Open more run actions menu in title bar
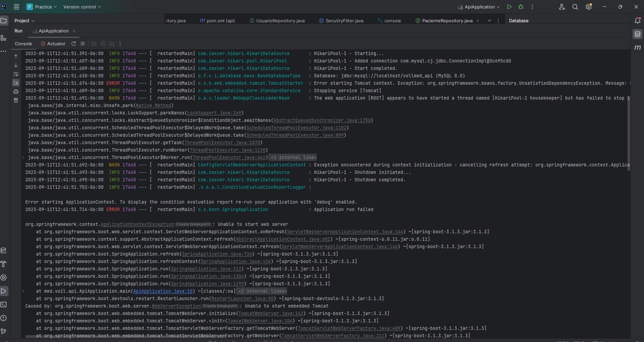644x342 pixels. 532,7
